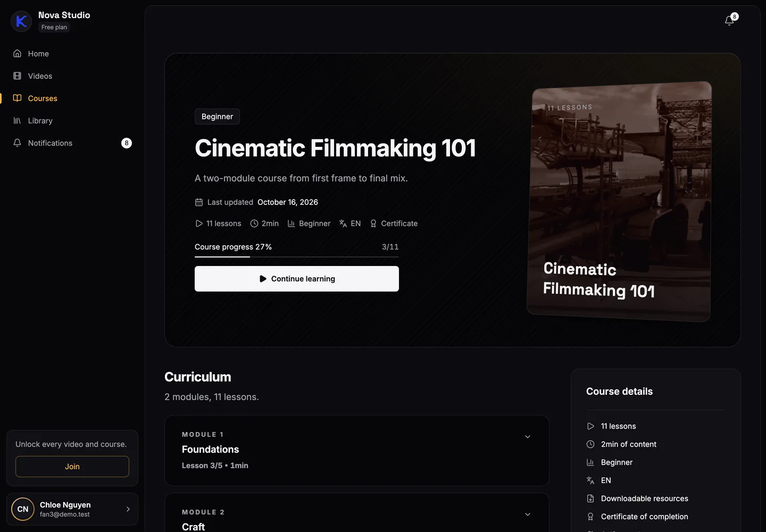Click the clock icon beside 2min in hero

coord(254,223)
